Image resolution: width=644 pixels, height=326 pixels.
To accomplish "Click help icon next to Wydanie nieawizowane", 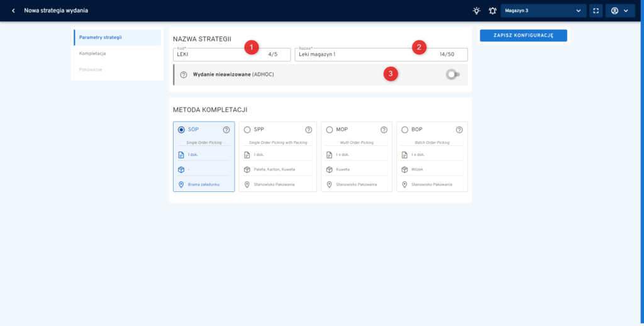I will point(184,74).
